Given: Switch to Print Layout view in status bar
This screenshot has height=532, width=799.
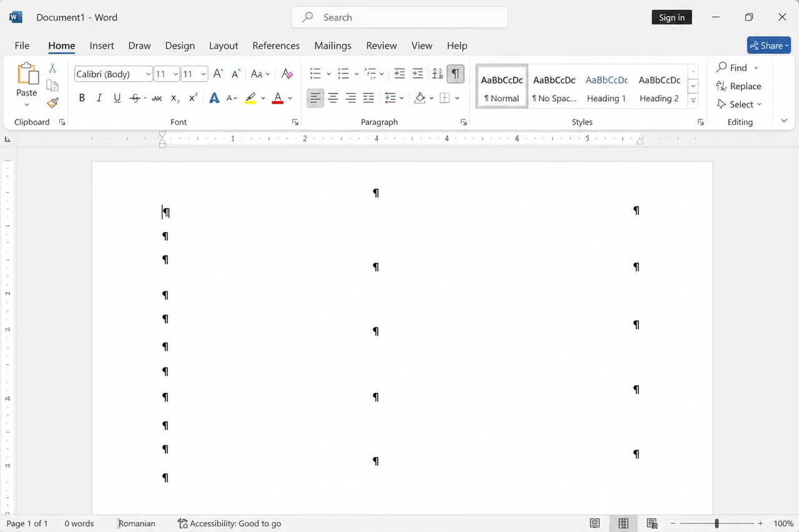Looking at the screenshot, I should 623,523.
